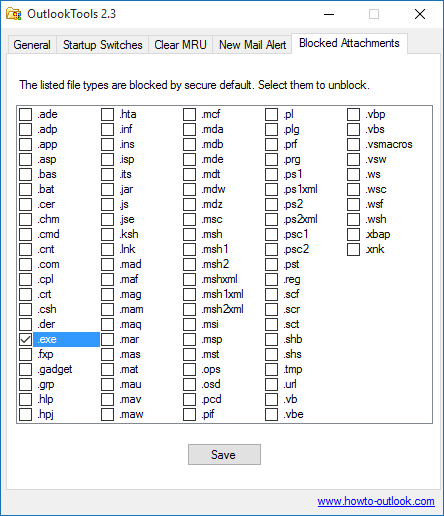Check the .wsh file type

[x=353, y=219]
